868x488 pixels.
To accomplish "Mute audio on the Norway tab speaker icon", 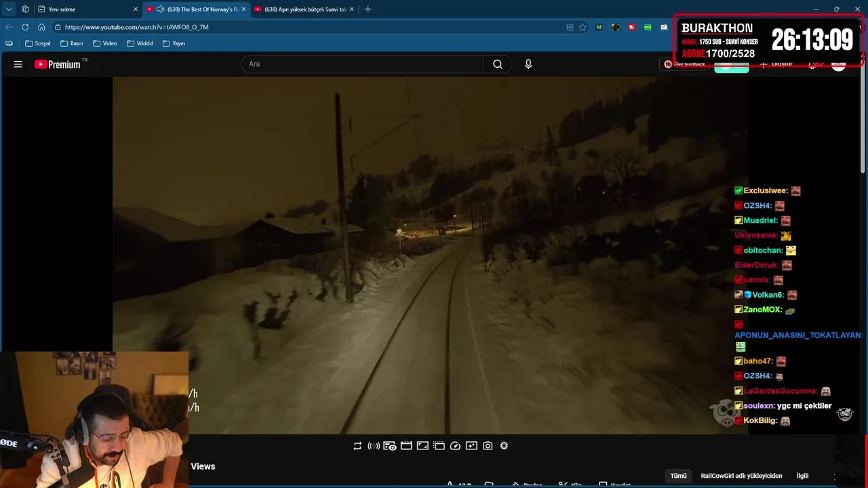I will point(161,9).
